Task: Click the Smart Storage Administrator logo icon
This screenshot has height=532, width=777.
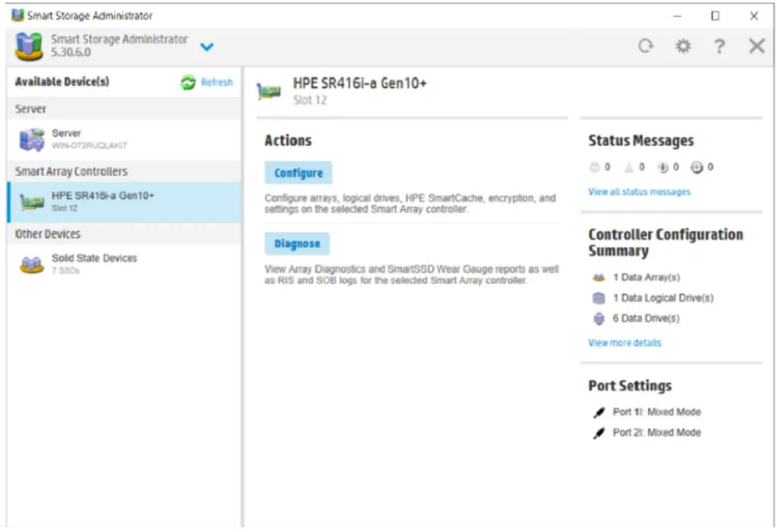Action: click(x=29, y=46)
